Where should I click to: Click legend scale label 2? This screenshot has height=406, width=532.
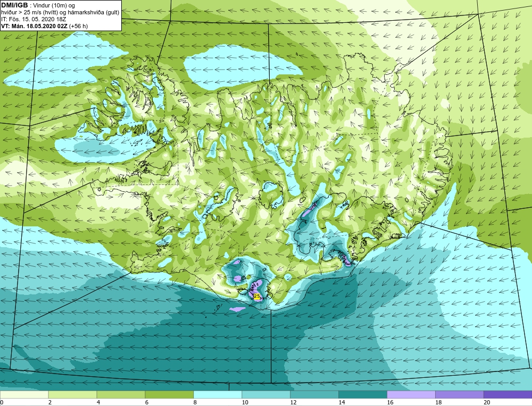click(50, 402)
